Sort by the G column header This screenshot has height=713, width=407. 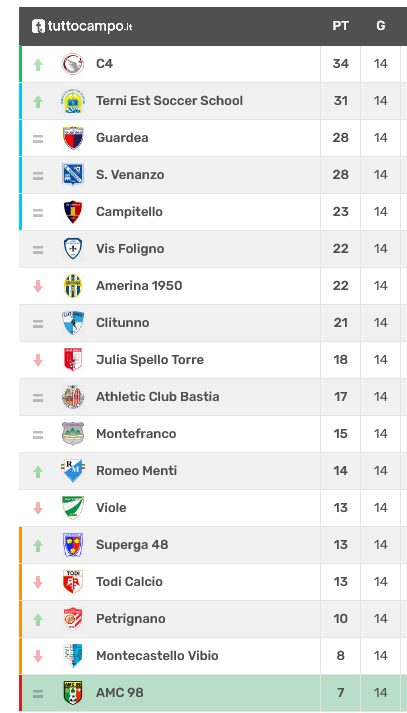click(381, 26)
